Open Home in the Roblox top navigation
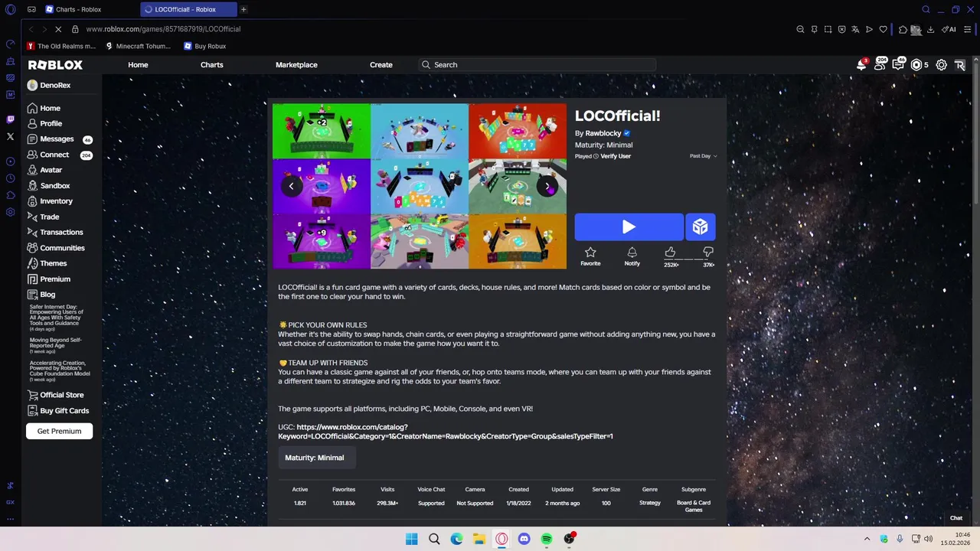The height and width of the screenshot is (551, 980). pos(138,65)
